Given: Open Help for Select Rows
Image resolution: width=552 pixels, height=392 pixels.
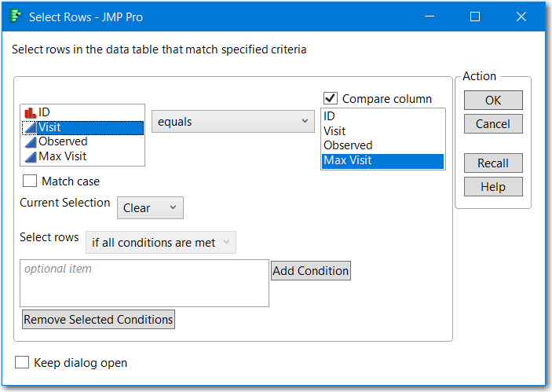Looking at the screenshot, I should point(493,187).
